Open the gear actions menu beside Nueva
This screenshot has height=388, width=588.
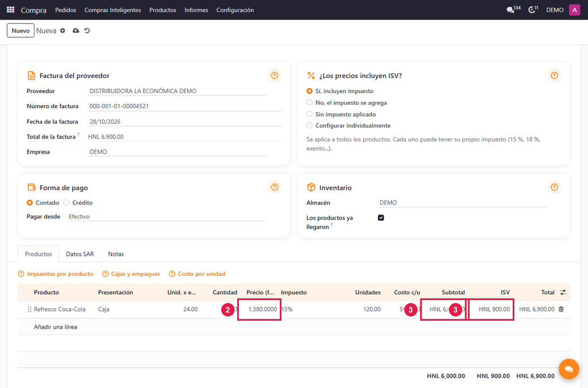tap(63, 31)
